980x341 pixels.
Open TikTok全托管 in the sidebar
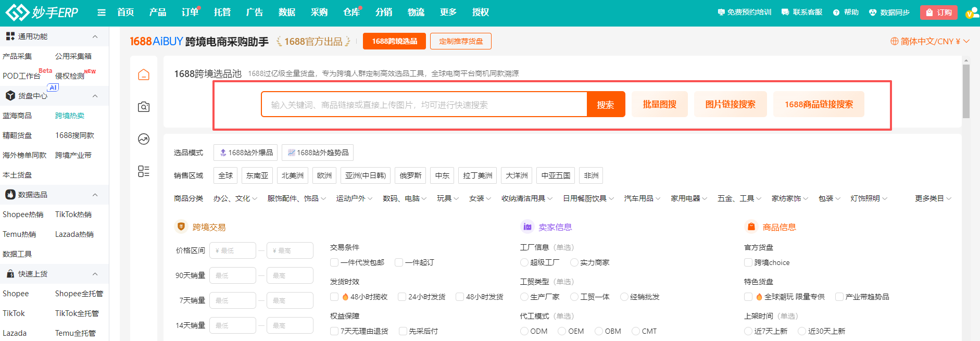click(x=77, y=313)
